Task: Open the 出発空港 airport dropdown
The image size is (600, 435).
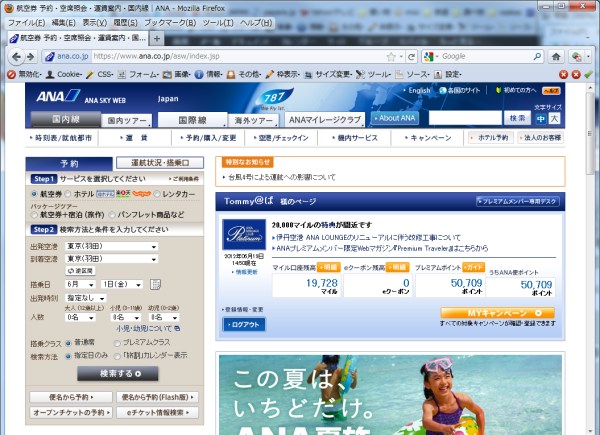Action: pyautogui.click(x=111, y=246)
